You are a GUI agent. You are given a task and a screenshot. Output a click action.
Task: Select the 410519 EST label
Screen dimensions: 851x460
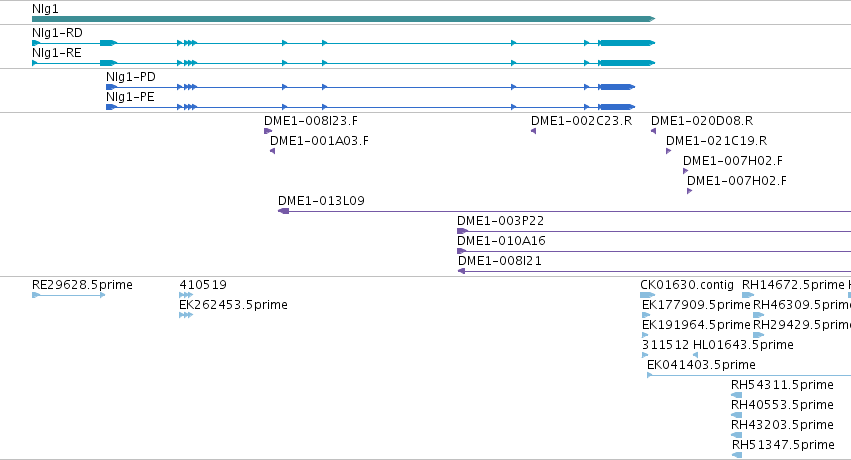click(x=203, y=285)
